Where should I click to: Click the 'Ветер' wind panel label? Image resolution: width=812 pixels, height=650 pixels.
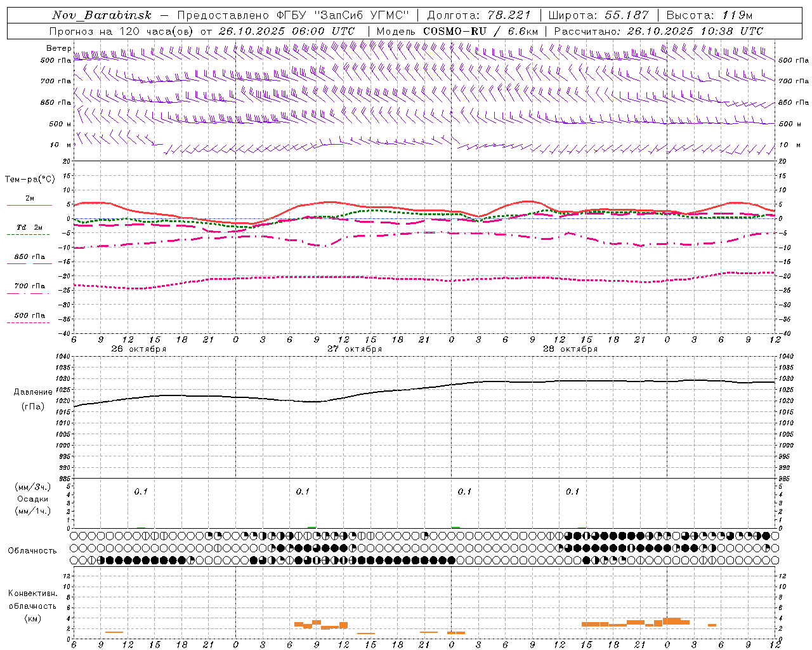pyautogui.click(x=58, y=48)
